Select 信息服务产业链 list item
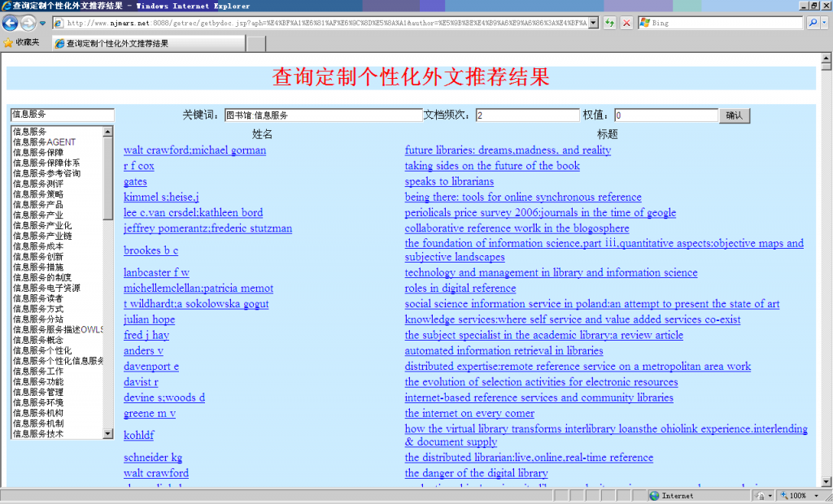This screenshot has width=833, height=504. [x=42, y=236]
